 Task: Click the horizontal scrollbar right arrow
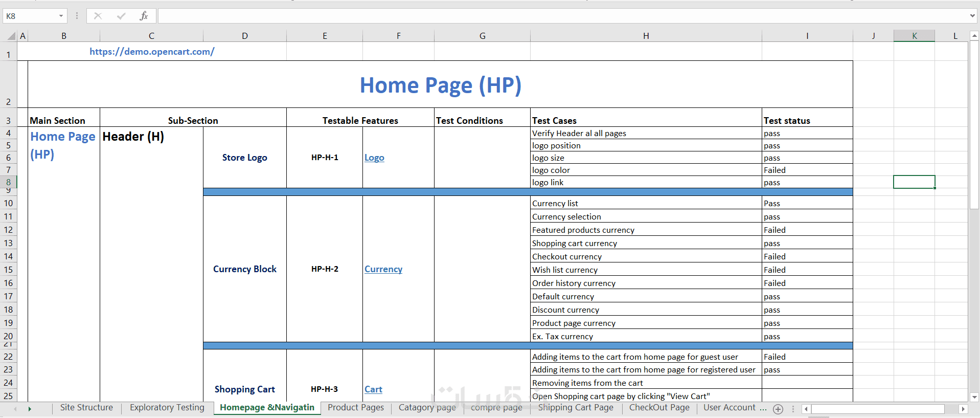[x=963, y=409]
